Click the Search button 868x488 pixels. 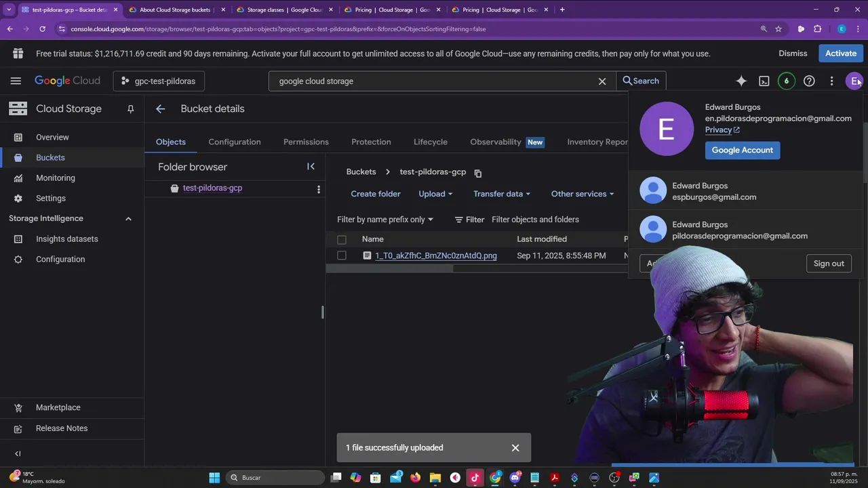coord(641,81)
